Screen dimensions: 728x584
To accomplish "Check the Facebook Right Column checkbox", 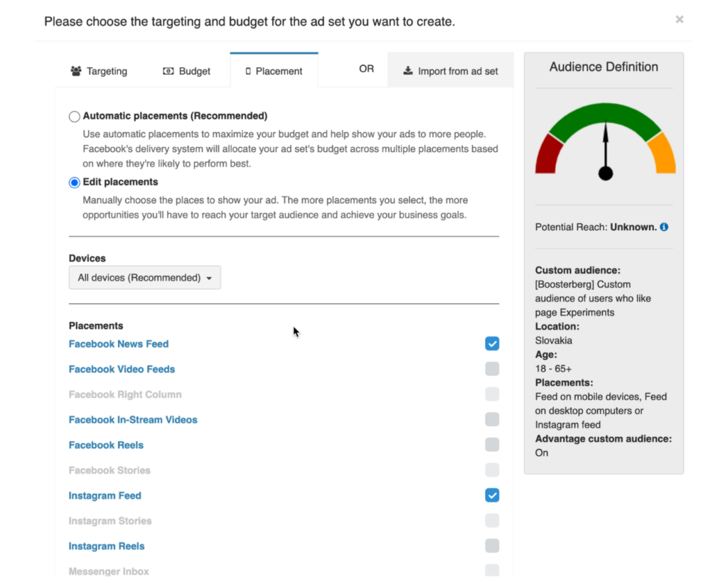I will click(492, 394).
